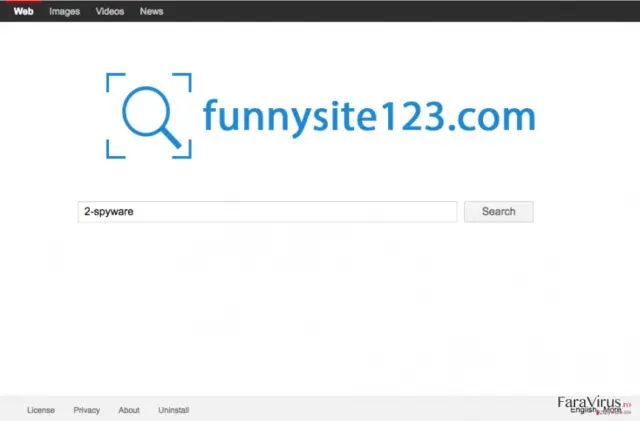Select the English language link
The width and height of the screenshot is (640, 421).
tap(583, 410)
